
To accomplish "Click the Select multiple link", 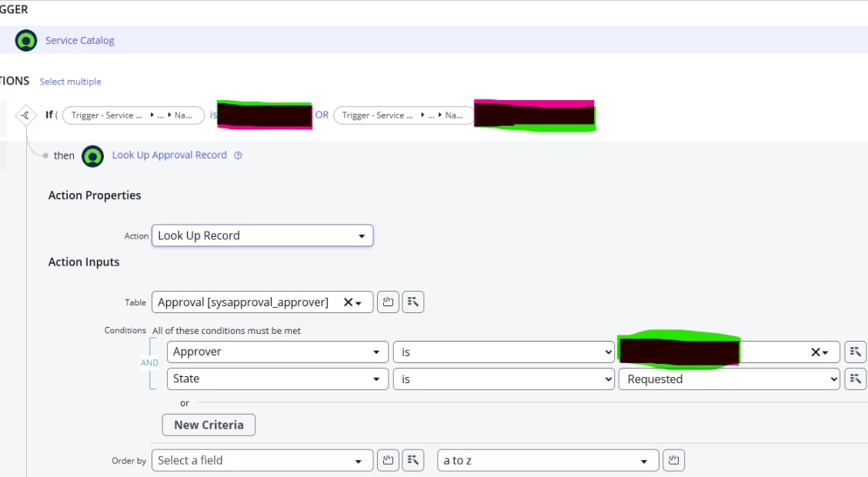I will pos(70,82).
